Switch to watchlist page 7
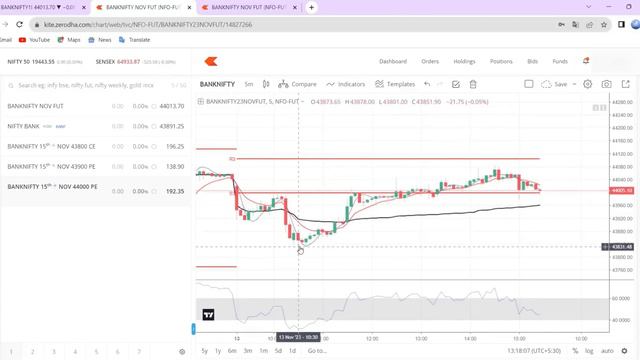 (x=139, y=351)
